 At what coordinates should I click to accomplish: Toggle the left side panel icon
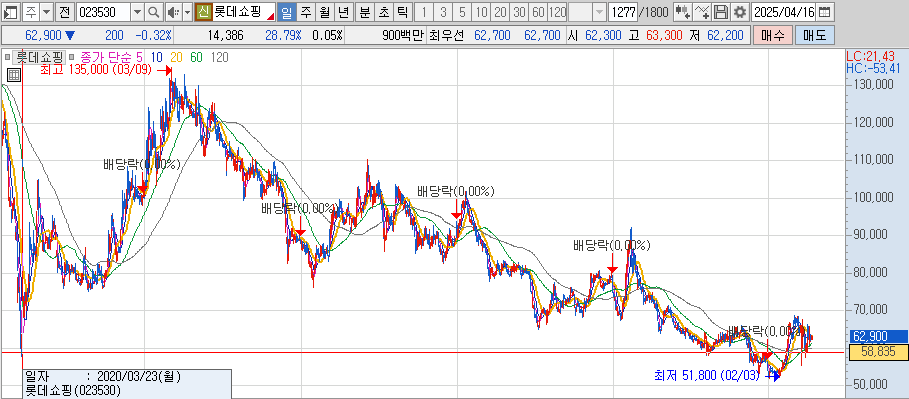click(x=11, y=11)
